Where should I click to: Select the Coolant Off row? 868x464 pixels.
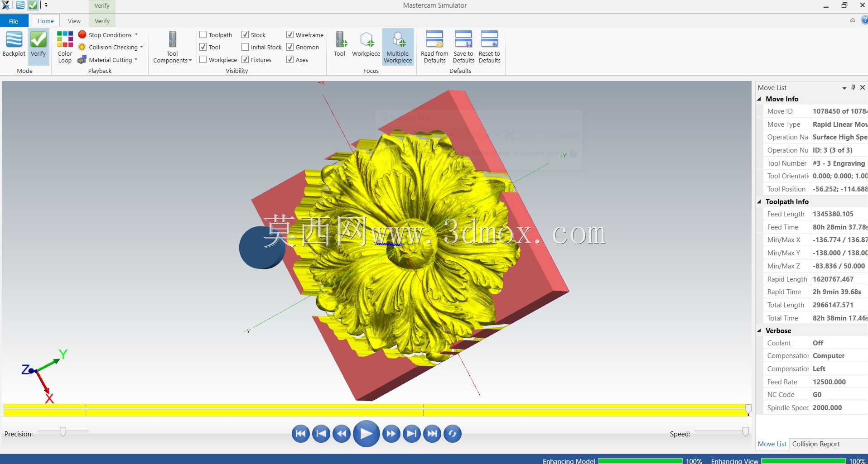pos(812,343)
